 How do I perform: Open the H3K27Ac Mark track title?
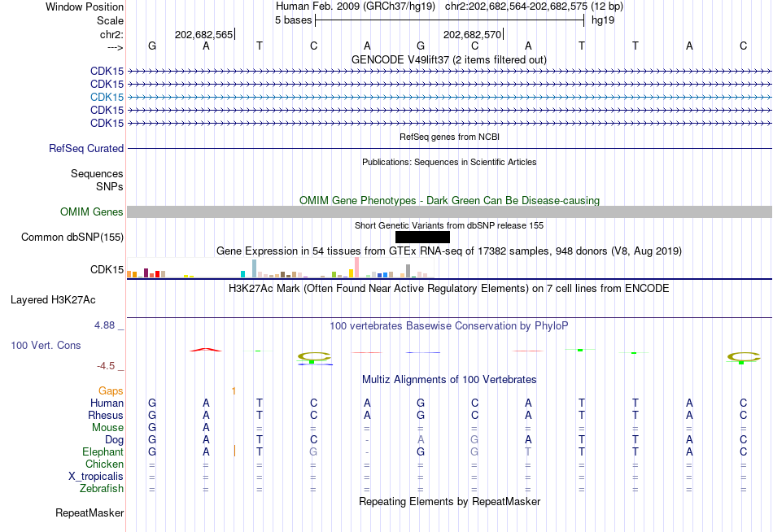coord(449,289)
